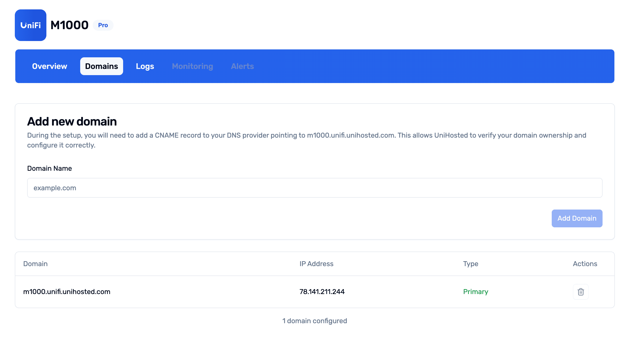
Task: Click the IP address 78.141.211.244
Action: (x=322, y=292)
